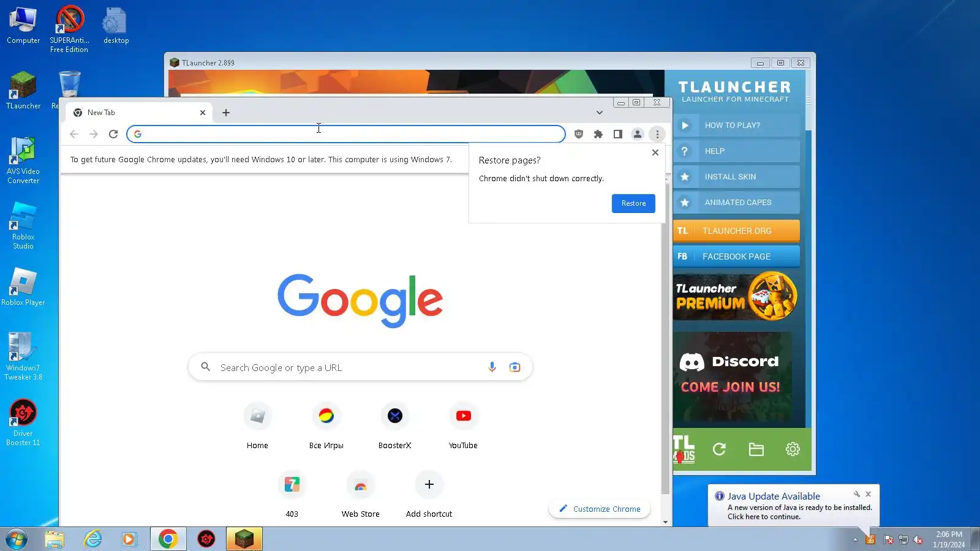Select ANIMATED CAPES in TLauncher
The width and height of the screenshot is (980, 551).
coord(737,203)
